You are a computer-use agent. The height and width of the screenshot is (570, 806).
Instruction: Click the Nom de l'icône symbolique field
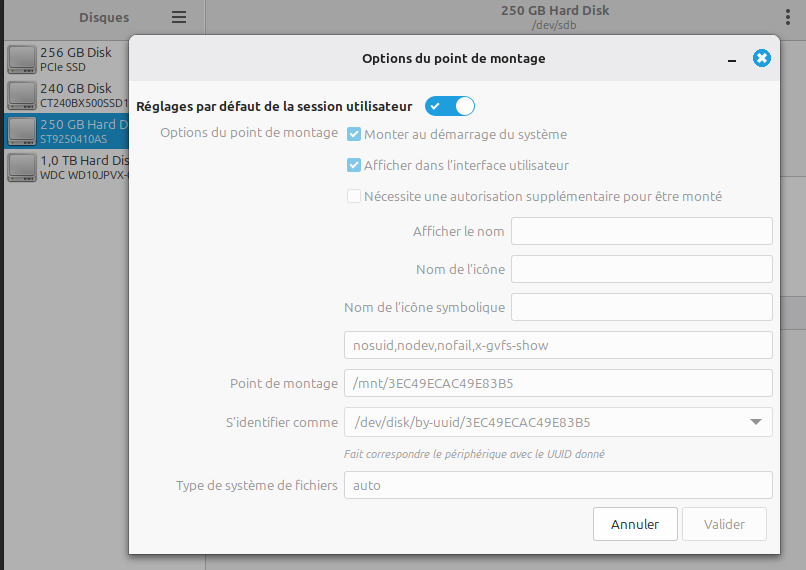(x=641, y=306)
